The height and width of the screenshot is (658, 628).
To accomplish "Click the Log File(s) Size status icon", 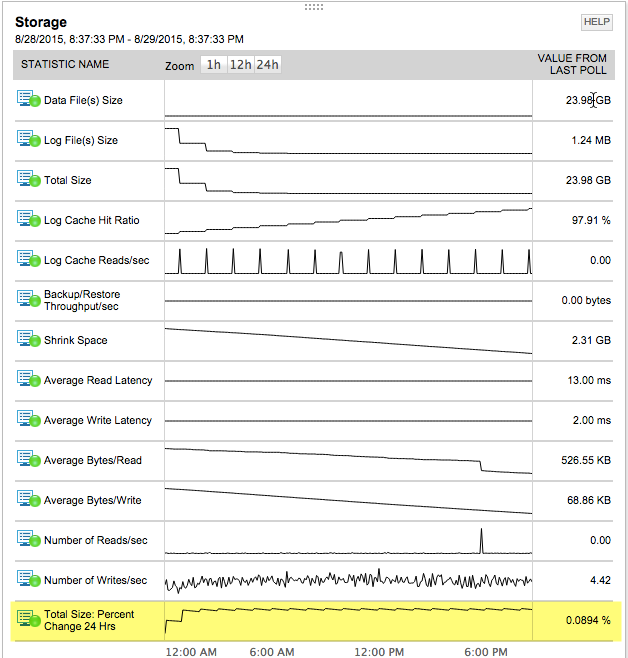I will (x=29, y=138).
